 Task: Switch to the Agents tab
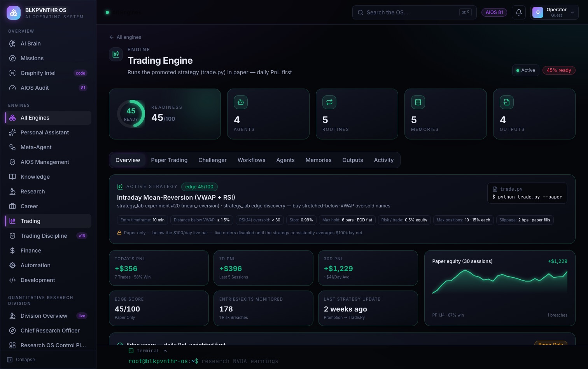(285, 160)
